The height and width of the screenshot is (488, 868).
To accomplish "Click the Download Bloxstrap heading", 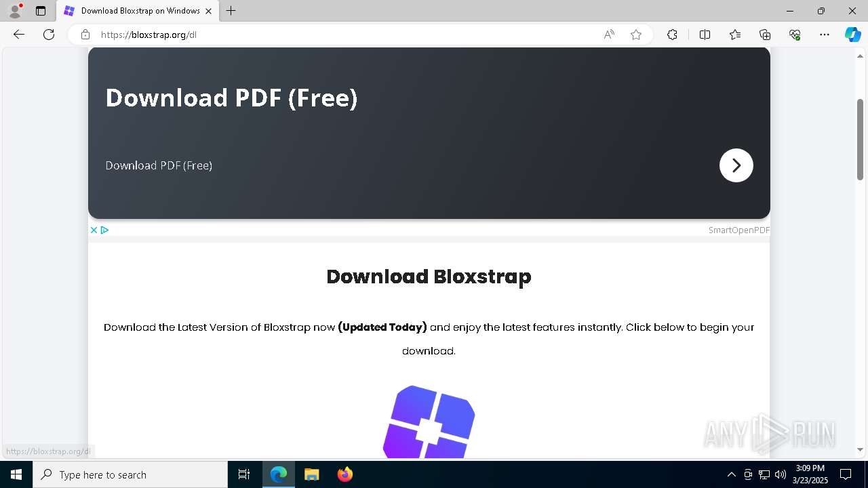I will tap(429, 277).
